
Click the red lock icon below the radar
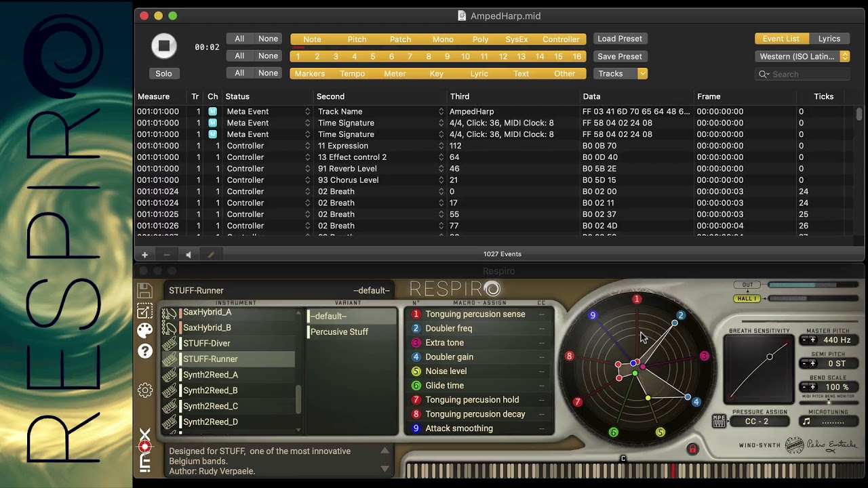click(x=692, y=449)
